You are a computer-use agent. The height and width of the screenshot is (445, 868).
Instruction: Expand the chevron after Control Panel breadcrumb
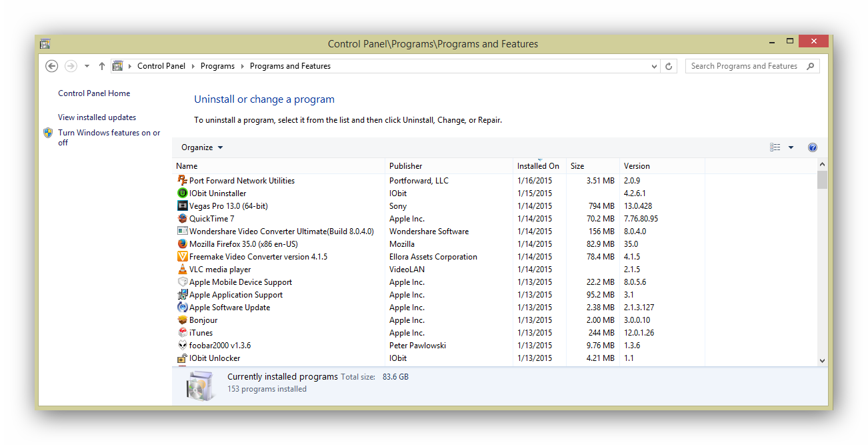click(x=193, y=66)
